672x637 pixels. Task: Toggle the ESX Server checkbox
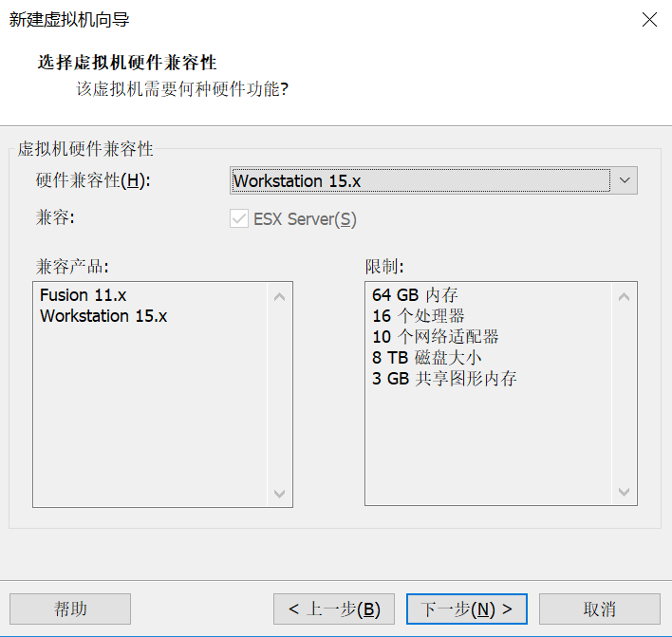point(239,218)
